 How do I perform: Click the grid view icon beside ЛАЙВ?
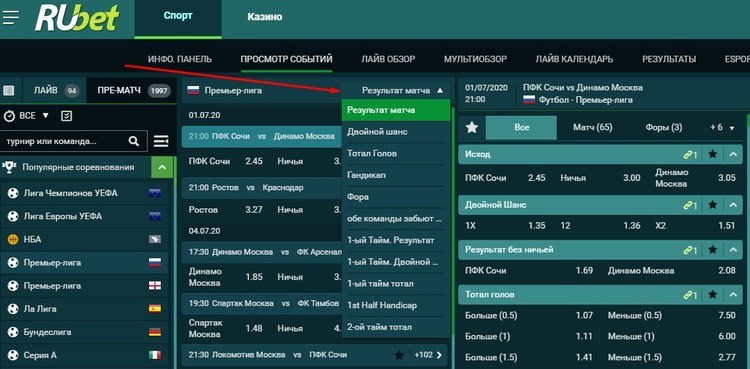(9, 90)
